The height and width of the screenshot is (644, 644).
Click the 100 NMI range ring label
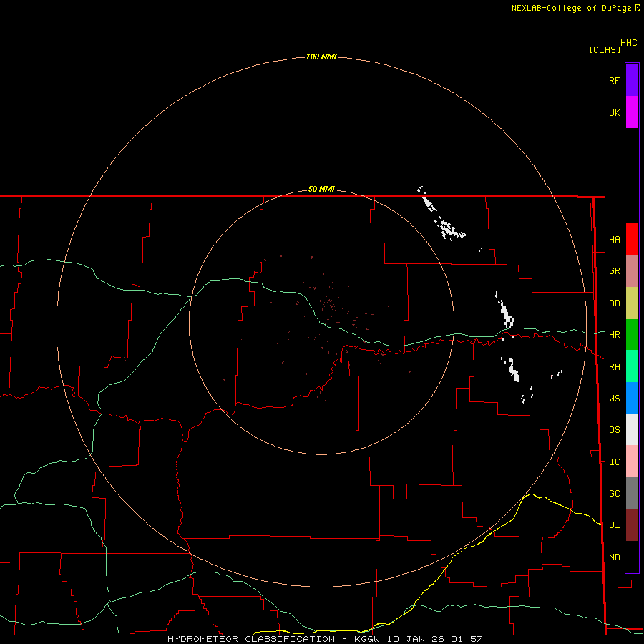pos(321,57)
